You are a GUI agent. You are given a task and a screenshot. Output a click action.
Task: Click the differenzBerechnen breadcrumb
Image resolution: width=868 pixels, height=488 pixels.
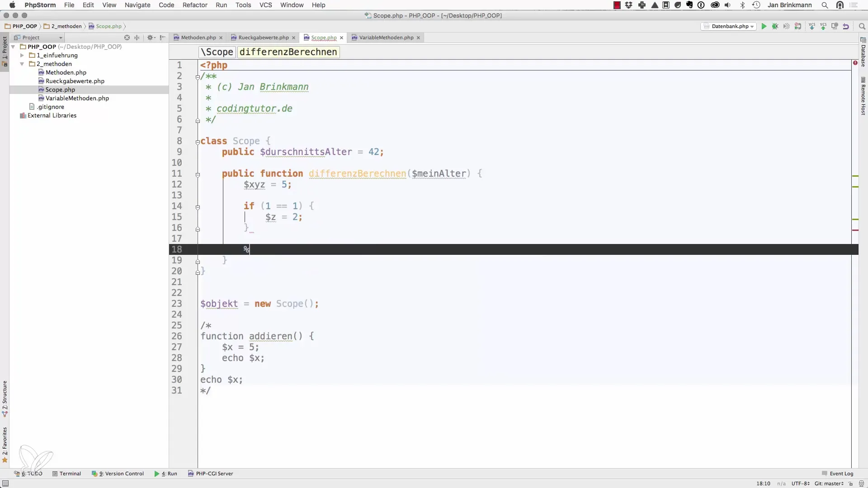(288, 52)
